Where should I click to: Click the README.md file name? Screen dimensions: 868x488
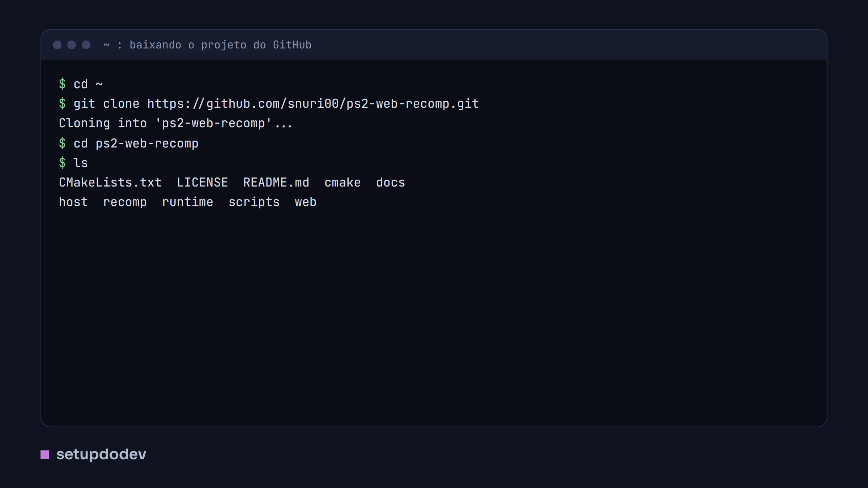tap(276, 183)
